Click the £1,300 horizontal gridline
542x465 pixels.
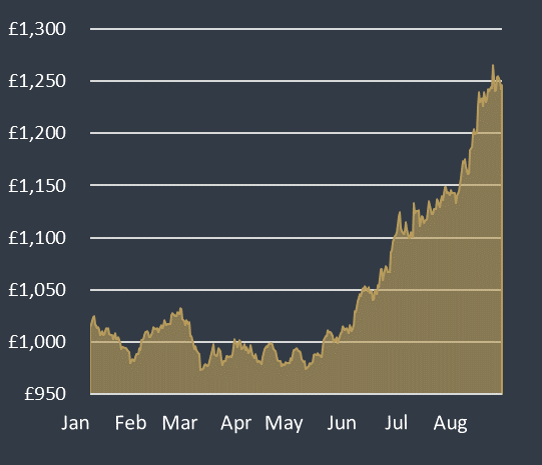click(296, 29)
